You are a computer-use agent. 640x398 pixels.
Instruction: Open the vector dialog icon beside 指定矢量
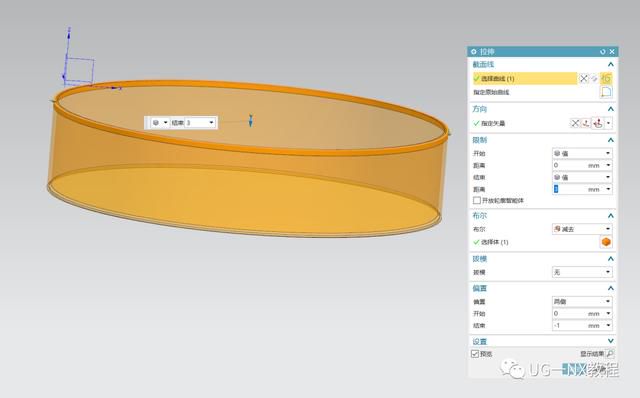click(586, 123)
